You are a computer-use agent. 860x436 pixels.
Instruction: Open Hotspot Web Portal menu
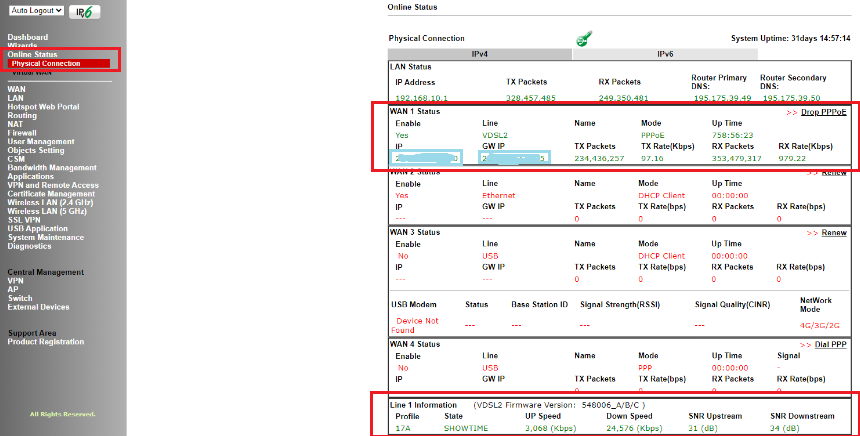(x=43, y=106)
